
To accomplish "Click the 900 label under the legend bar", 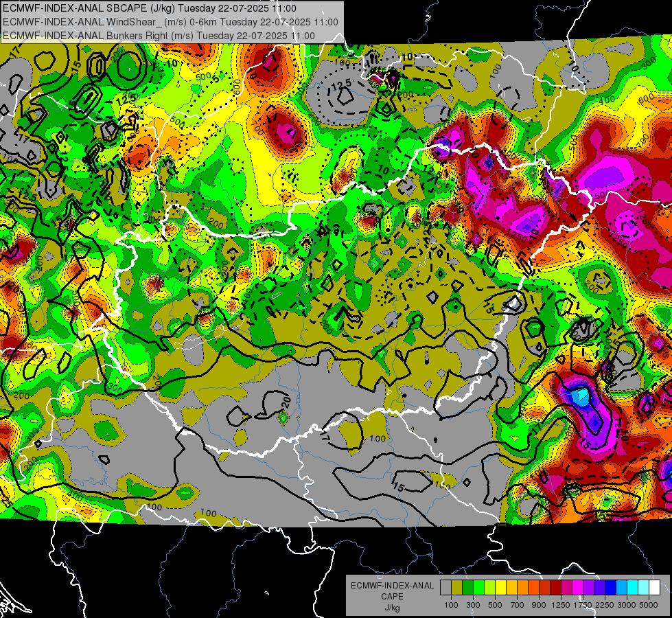I will [539, 605].
